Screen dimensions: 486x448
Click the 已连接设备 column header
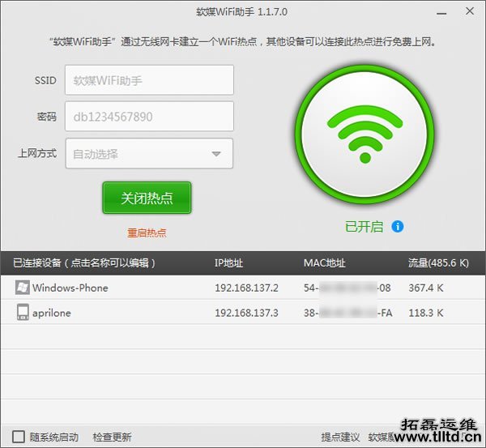point(84,263)
